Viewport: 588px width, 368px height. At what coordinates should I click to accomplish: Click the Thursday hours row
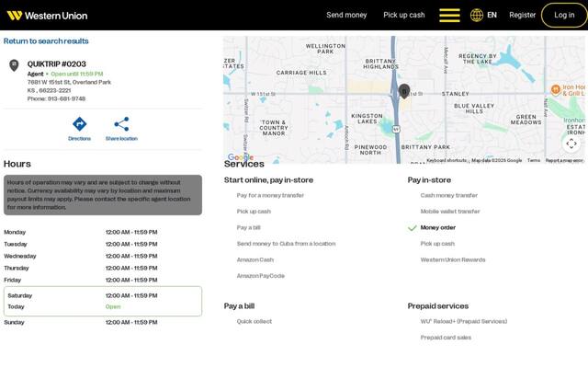pyautogui.click(x=103, y=268)
